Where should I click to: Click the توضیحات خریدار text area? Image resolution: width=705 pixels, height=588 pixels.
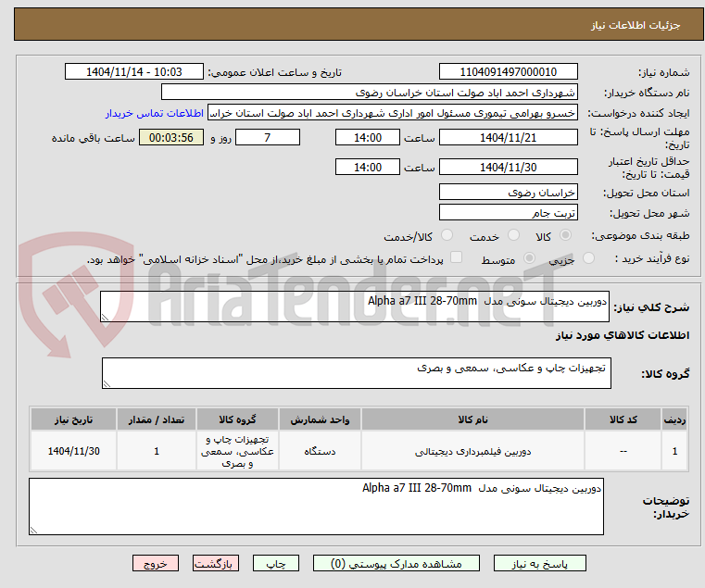click(317, 507)
